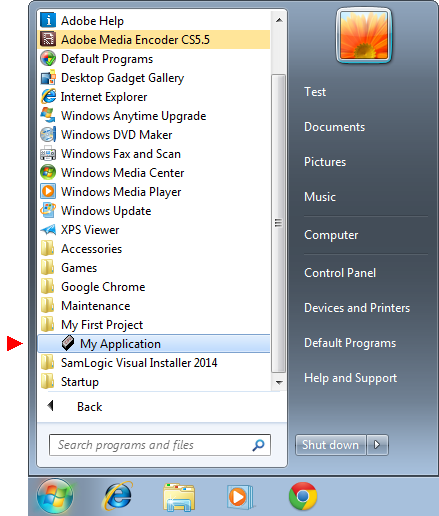Open Help and Support
Screen dimensions: 439x516
pyautogui.click(x=350, y=378)
